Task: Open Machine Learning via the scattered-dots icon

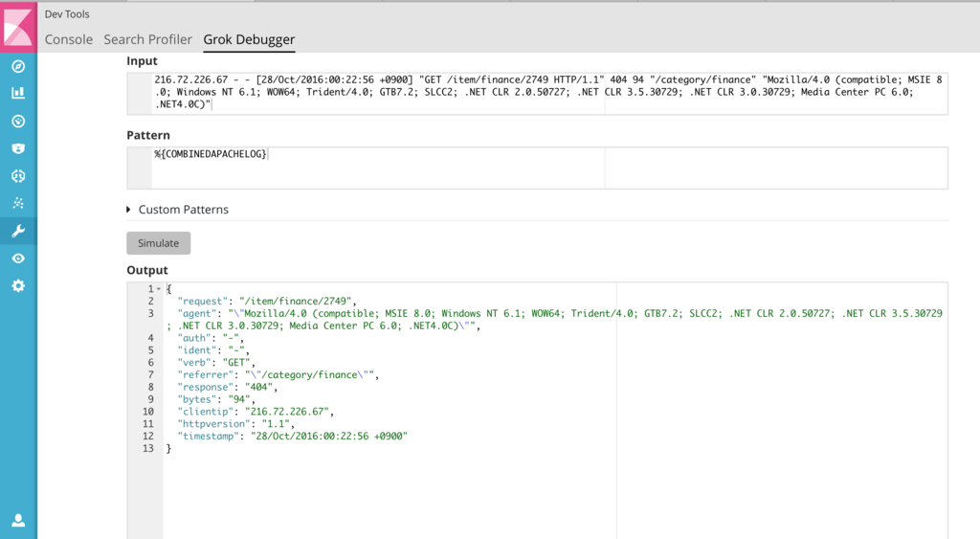Action: [x=18, y=203]
